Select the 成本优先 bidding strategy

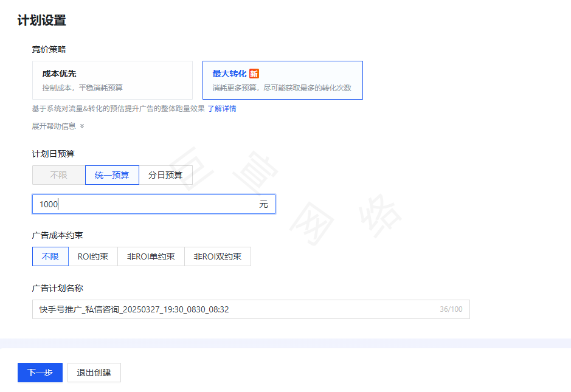(112, 80)
